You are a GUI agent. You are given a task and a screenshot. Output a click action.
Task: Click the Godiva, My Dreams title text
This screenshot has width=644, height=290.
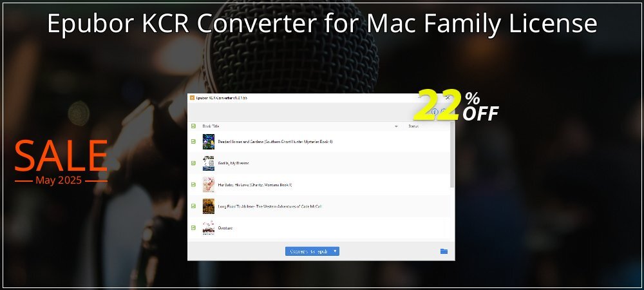(x=233, y=164)
